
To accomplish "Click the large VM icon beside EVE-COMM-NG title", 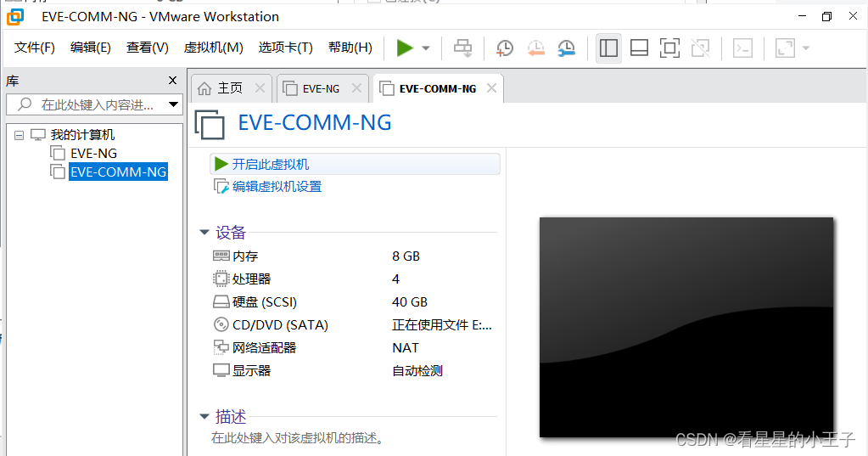I will (210, 124).
